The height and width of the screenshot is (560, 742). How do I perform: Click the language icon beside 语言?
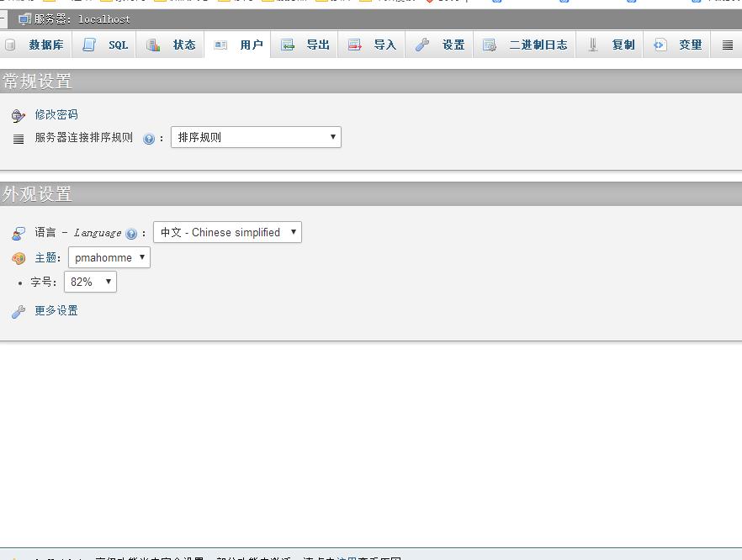19,233
